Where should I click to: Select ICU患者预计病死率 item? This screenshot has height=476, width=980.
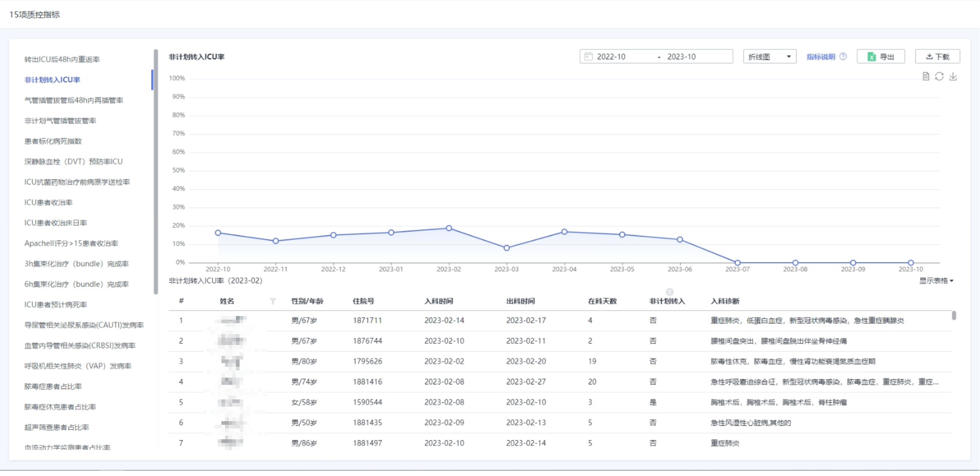56,305
